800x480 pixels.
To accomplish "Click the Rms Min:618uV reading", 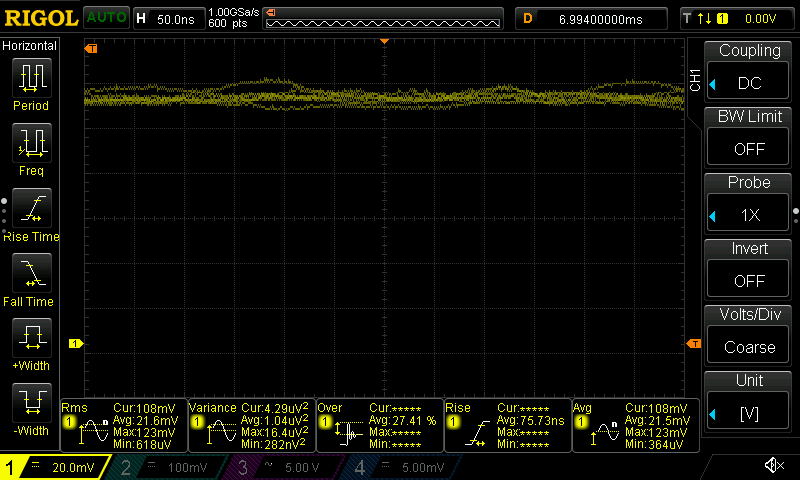I will coord(142,444).
